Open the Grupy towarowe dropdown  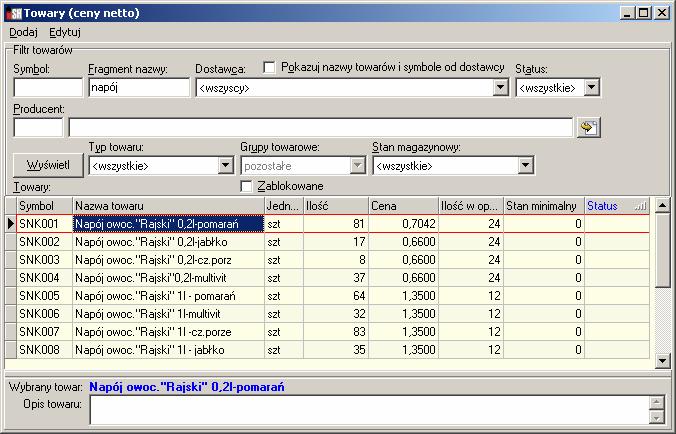click(357, 165)
